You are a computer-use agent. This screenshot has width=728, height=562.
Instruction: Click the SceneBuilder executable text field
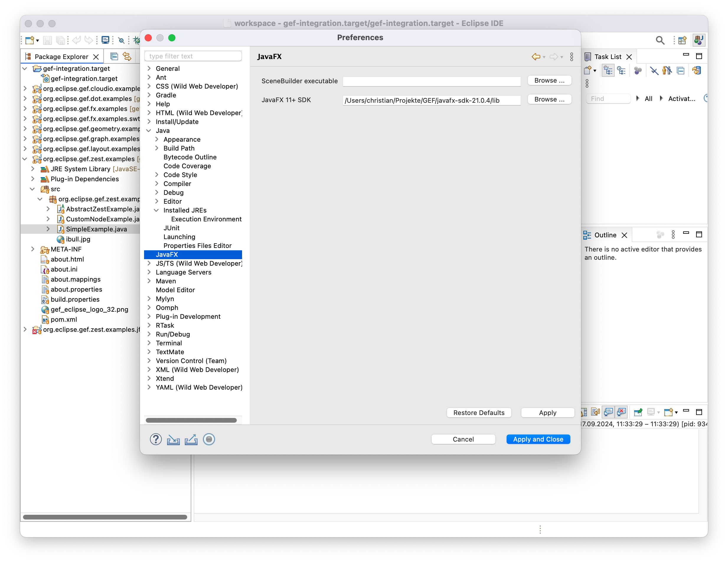tap(431, 81)
